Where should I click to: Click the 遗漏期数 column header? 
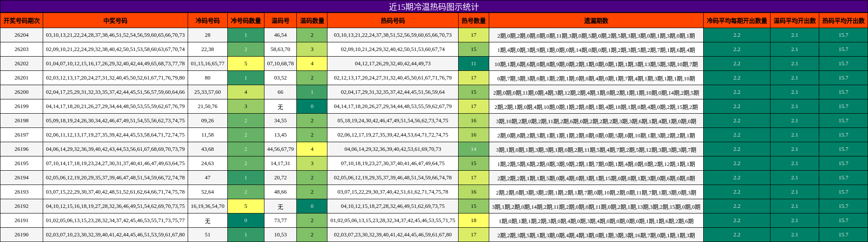(x=596, y=21)
